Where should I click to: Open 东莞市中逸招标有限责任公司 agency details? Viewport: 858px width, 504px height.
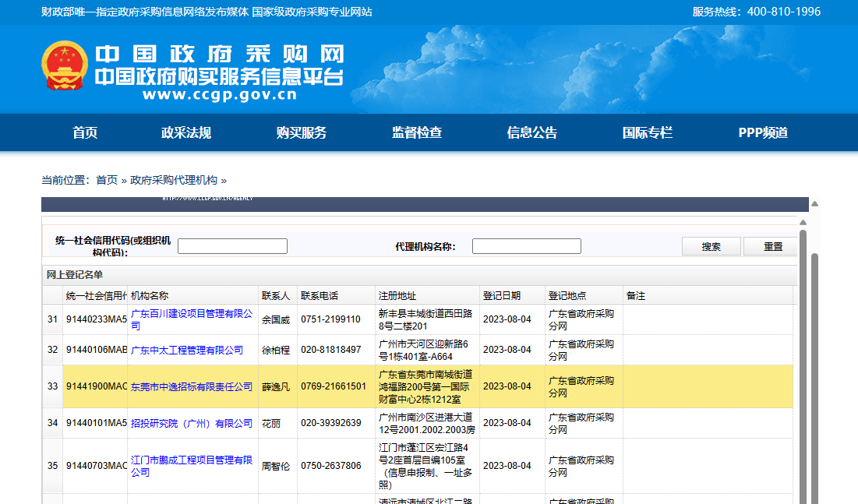[x=192, y=386]
